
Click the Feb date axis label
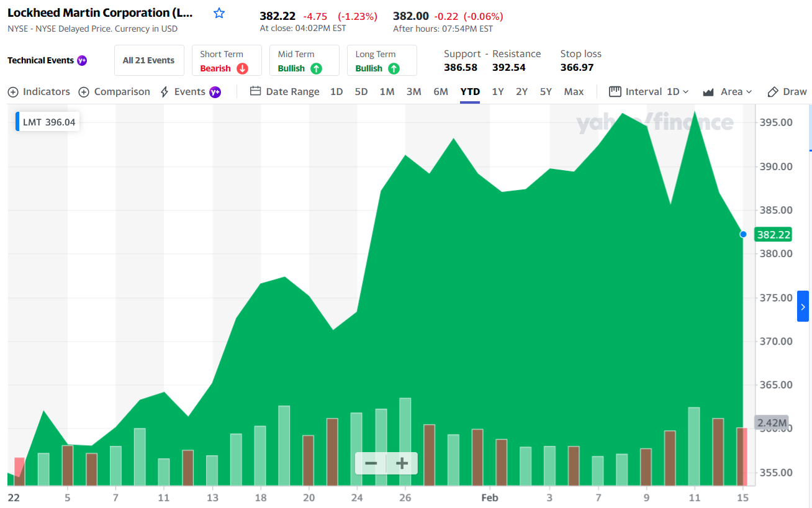point(490,497)
